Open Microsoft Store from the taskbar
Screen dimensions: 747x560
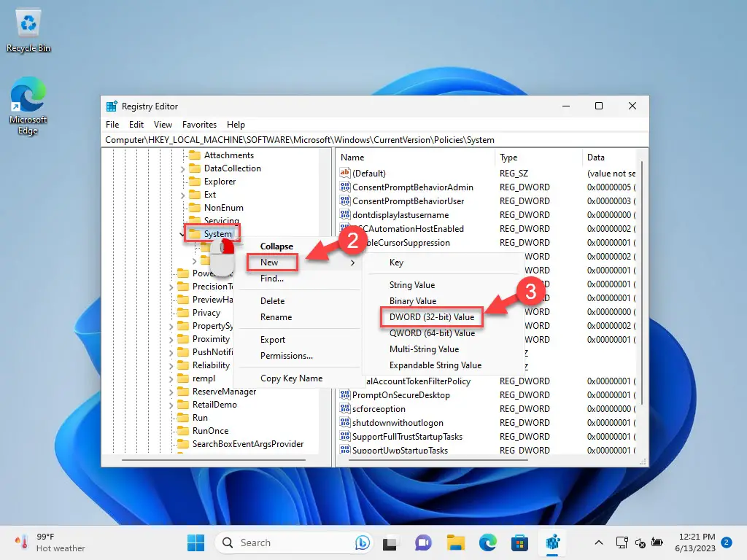pyautogui.click(x=519, y=542)
